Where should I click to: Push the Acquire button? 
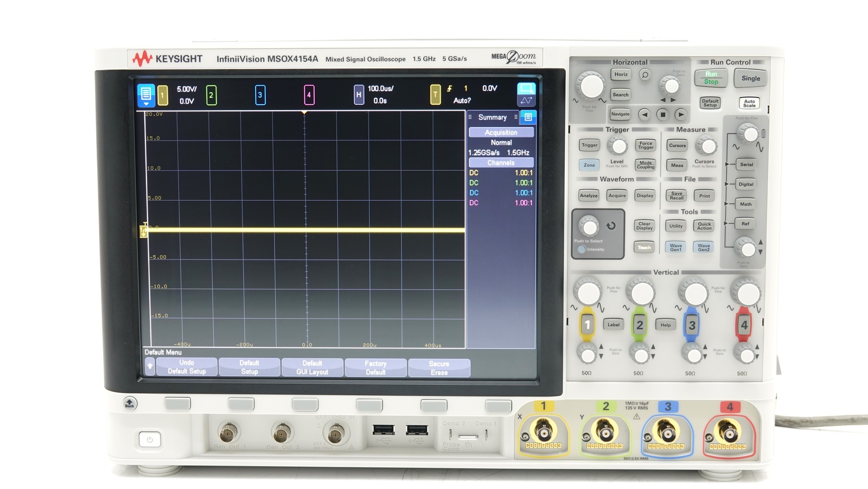point(617,196)
